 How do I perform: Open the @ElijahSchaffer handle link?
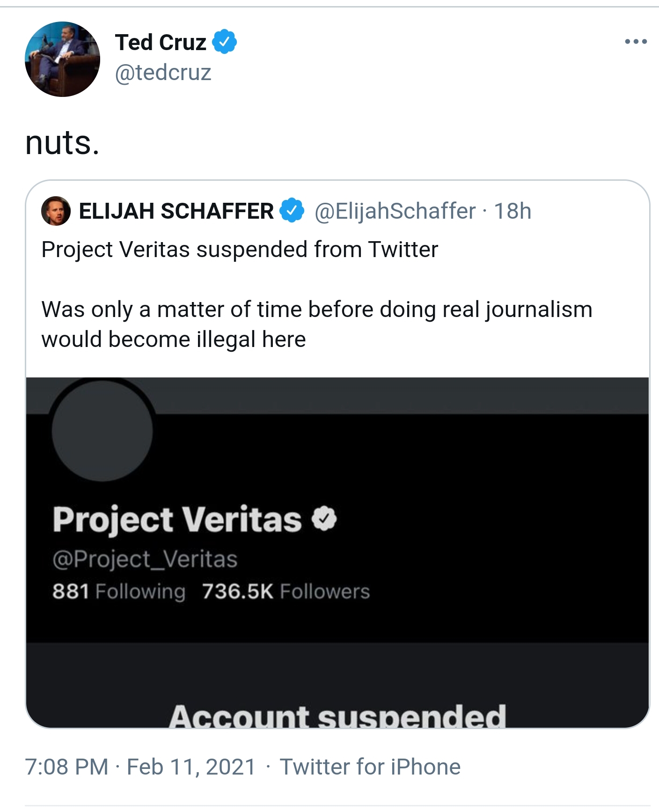click(395, 211)
